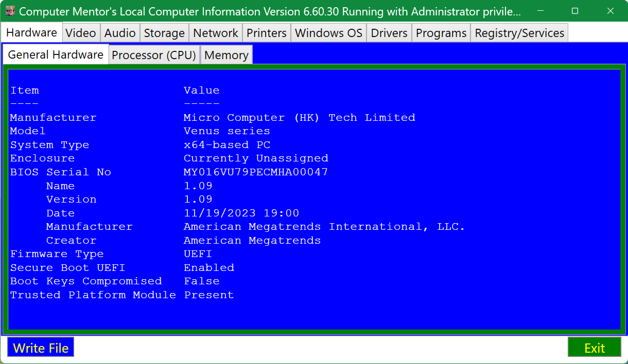Click the BIOS Version label
The image size is (628, 364).
[x=71, y=199]
